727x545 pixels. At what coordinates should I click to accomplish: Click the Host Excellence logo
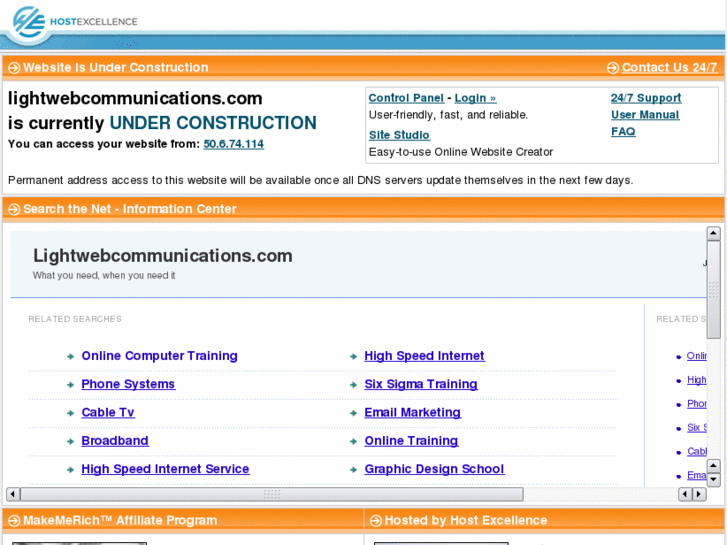(75, 21)
